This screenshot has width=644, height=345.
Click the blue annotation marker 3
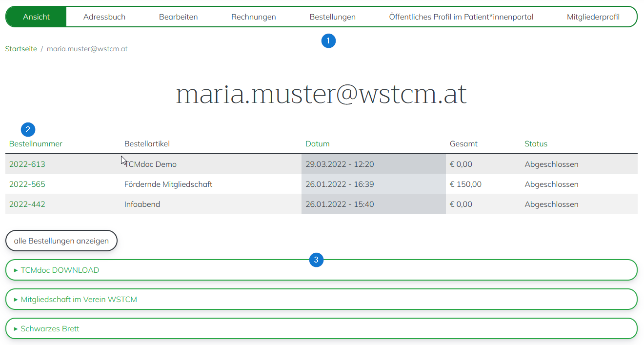pyautogui.click(x=317, y=260)
